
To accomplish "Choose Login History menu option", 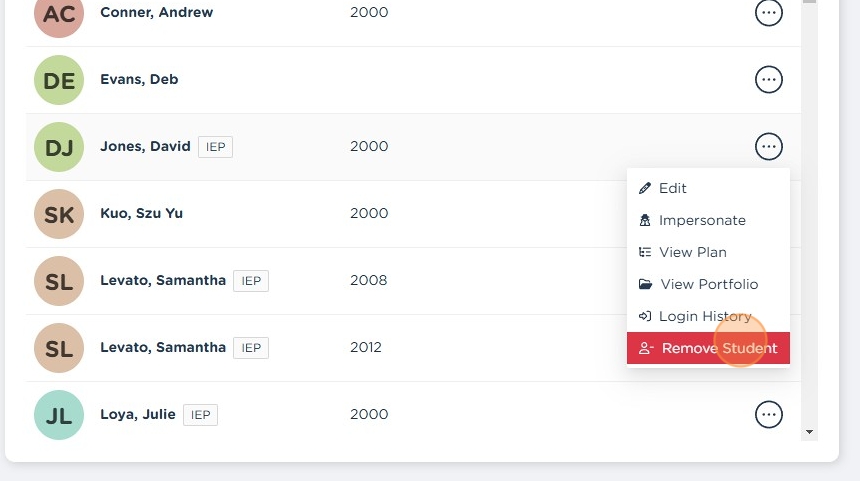I will pyautogui.click(x=704, y=316).
